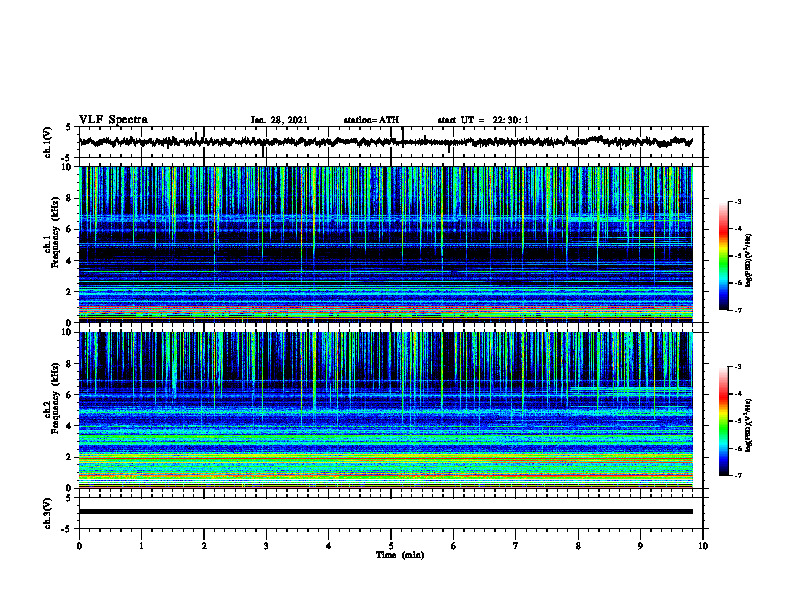Click time axis tick label "8"
The height and width of the screenshot is (612, 792).
(x=578, y=546)
